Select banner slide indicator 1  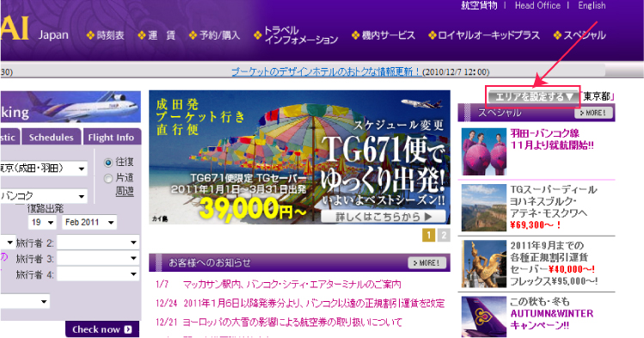click(428, 235)
